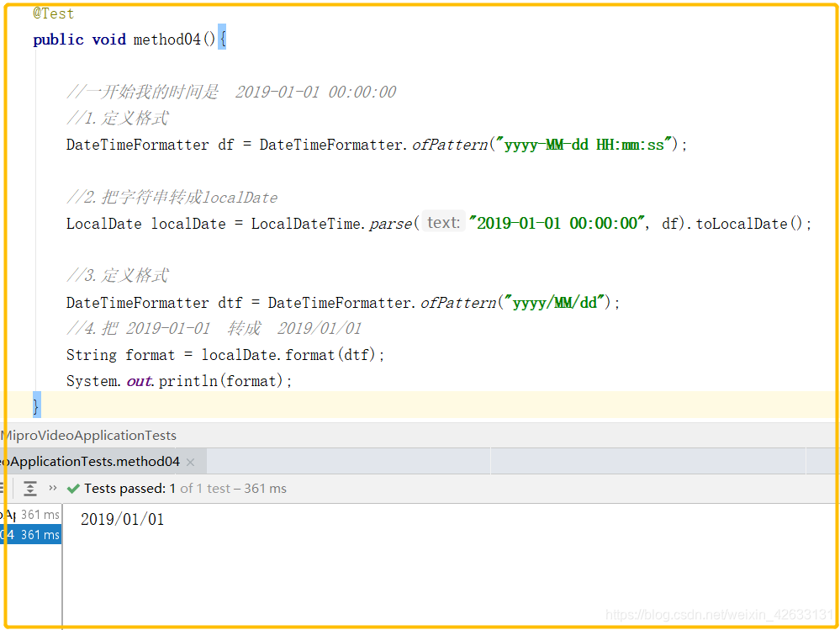
Task: Click the highlighted opening brace after method04()
Action: point(224,39)
